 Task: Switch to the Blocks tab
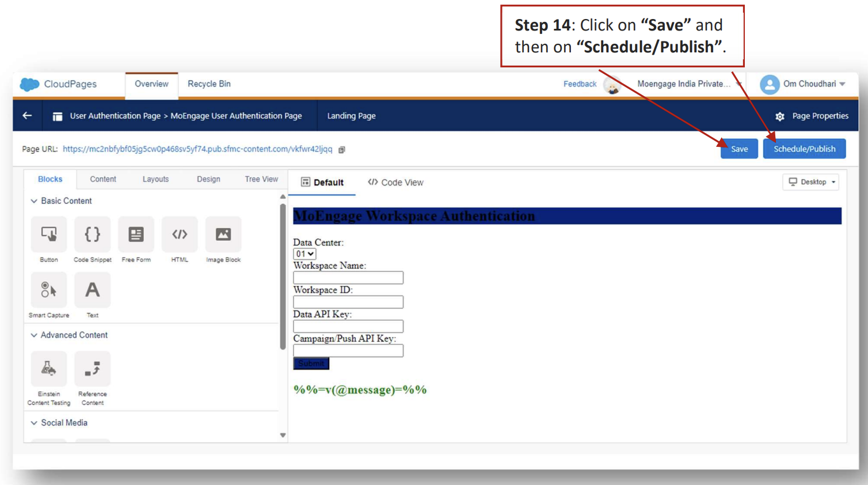pyautogui.click(x=50, y=179)
